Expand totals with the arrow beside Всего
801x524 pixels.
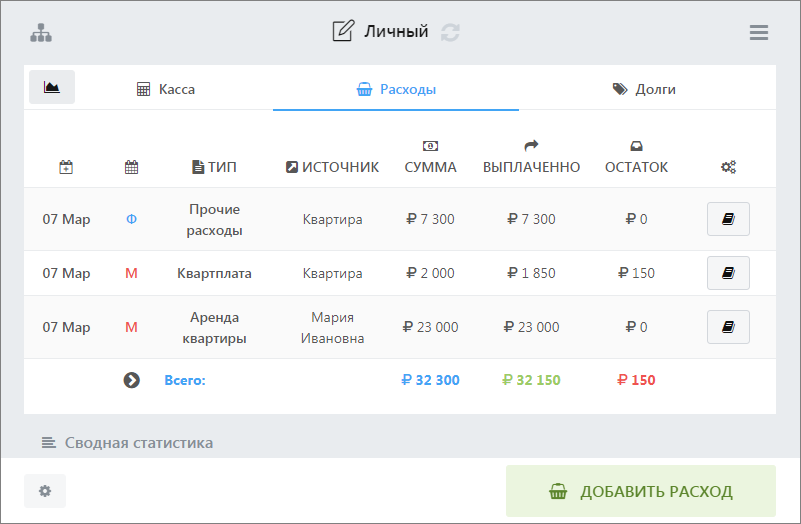pyautogui.click(x=131, y=380)
